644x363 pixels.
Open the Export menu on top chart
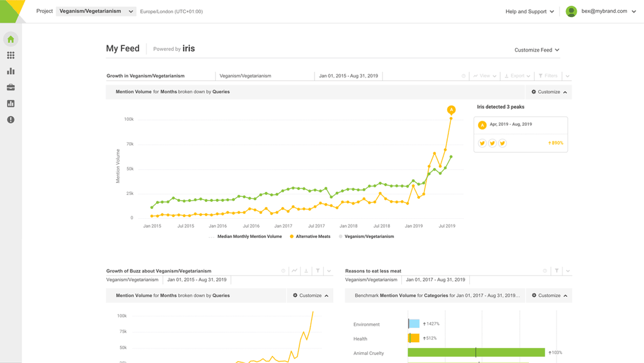(518, 76)
